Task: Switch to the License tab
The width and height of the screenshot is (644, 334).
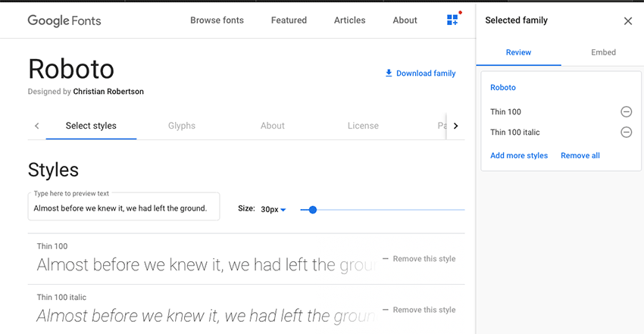Action: [363, 126]
